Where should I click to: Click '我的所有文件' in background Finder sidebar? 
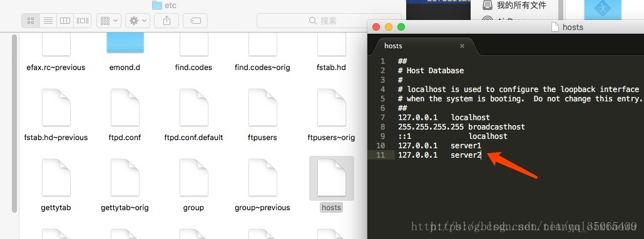pos(521,6)
